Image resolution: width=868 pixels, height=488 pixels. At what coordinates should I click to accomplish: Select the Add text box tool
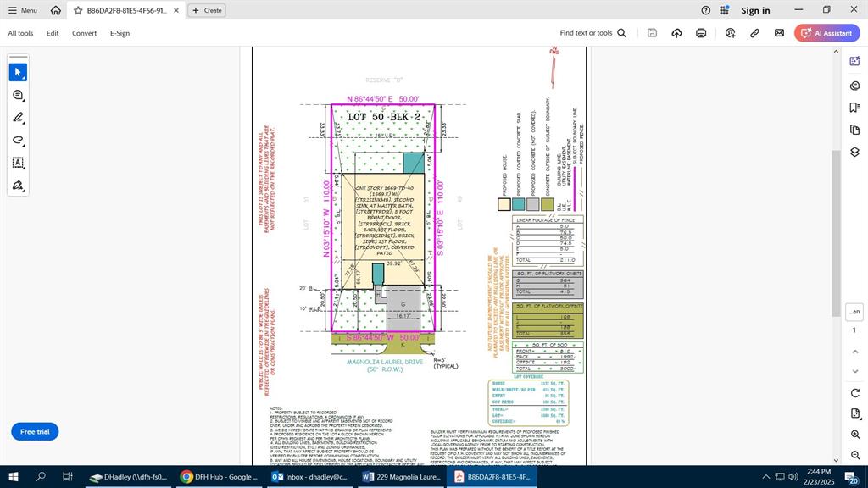click(x=18, y=163)
